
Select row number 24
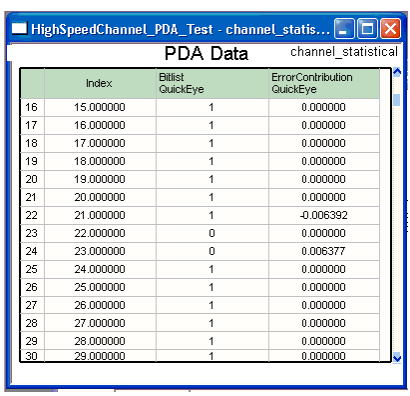point(32,251)
